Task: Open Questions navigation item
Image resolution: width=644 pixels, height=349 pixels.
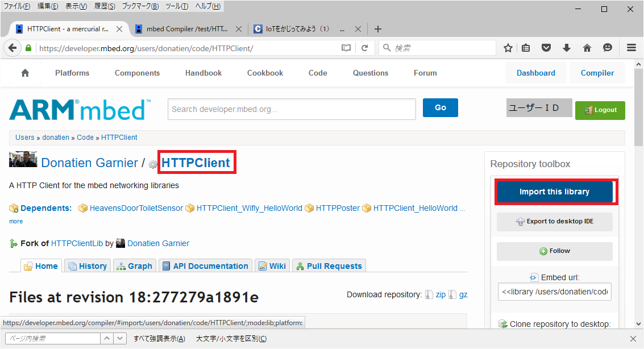Action: [x=371, y=73]
